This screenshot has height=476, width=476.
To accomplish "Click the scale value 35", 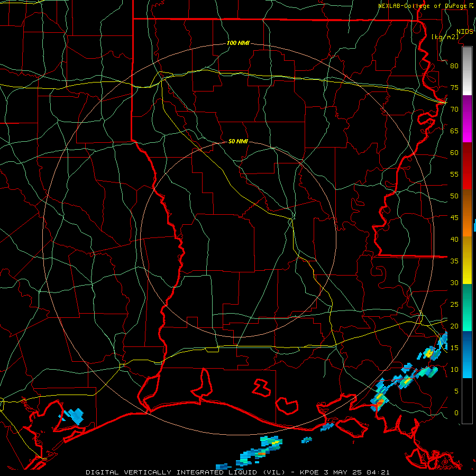I will click(454, 261).
